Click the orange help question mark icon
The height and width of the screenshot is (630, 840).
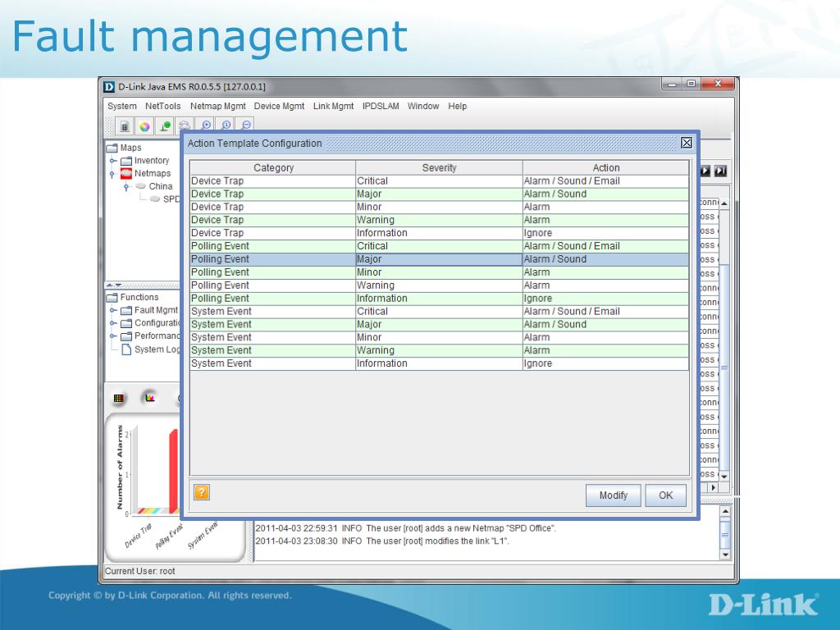tap(202, 492)
